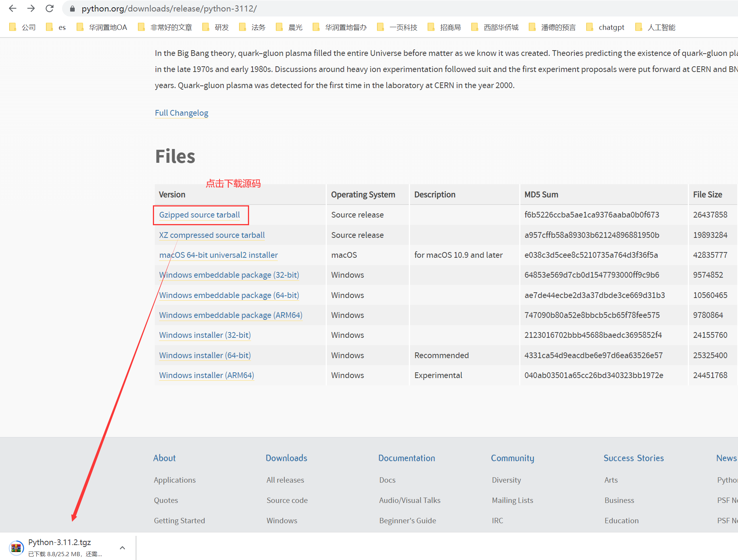
Task: Open the Mailing Lists footer link
Action: click(512, 500)
